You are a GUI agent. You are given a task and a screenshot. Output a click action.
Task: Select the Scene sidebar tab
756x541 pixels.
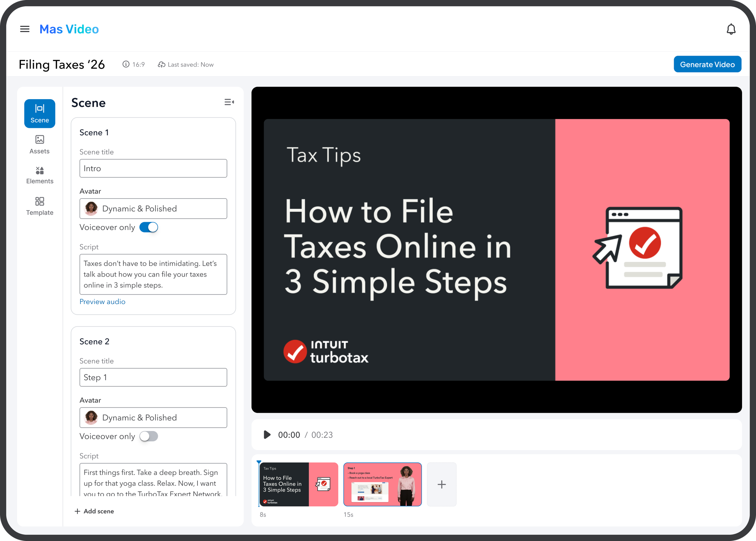coord(40,114)
